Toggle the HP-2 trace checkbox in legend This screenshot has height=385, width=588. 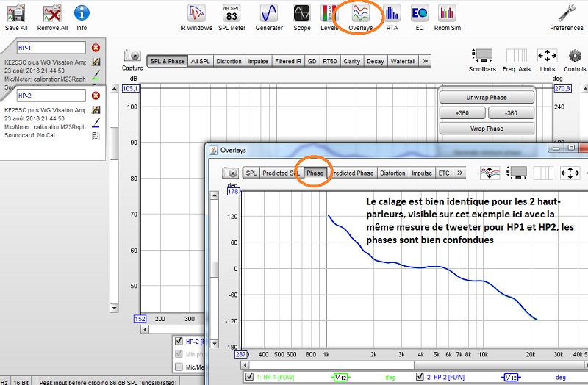click(x=179, y=341)
